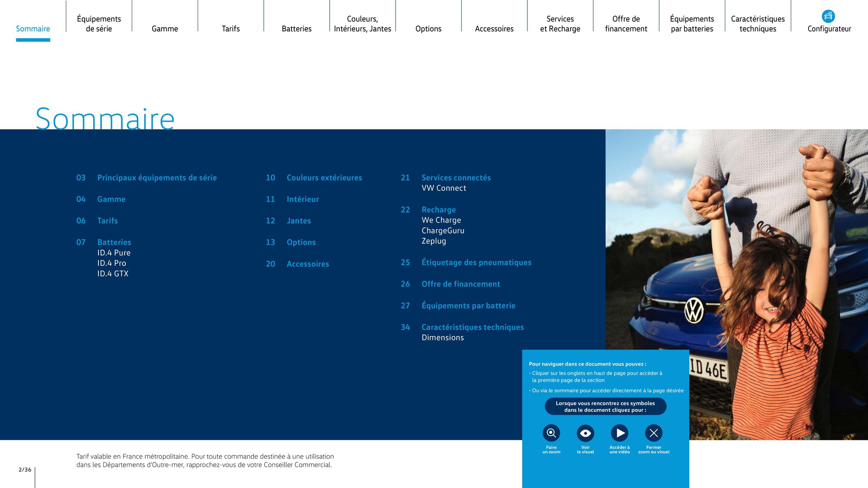Screen dimensions: 868x488
Task: Click Zeplug sub-entry
Action: click(434, 241)
